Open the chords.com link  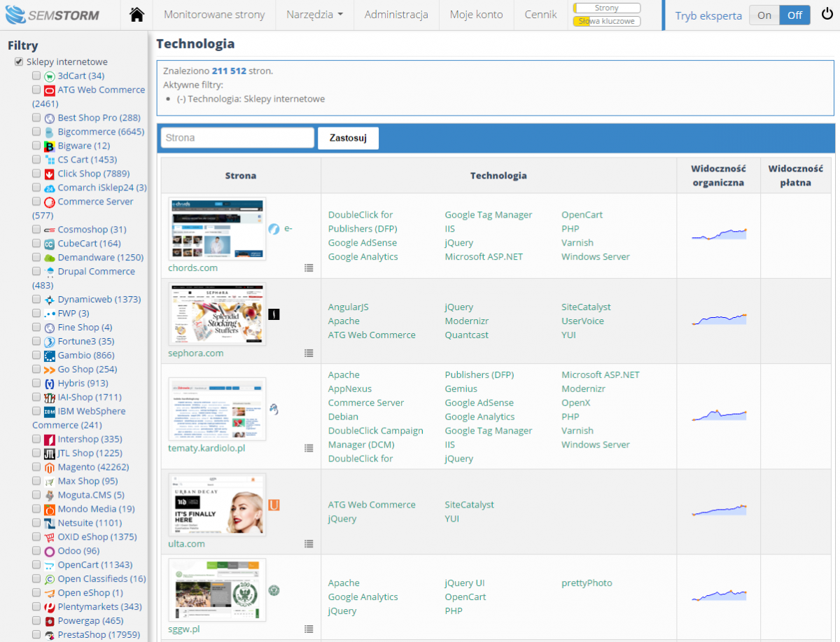pyautogui.click(x=193, y=267)
